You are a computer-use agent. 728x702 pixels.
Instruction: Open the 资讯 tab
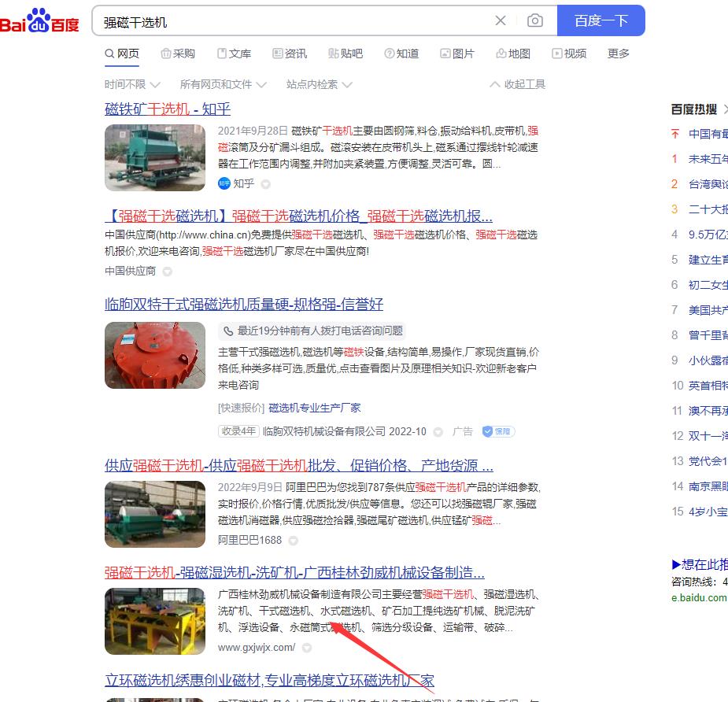tap(290, 54)
